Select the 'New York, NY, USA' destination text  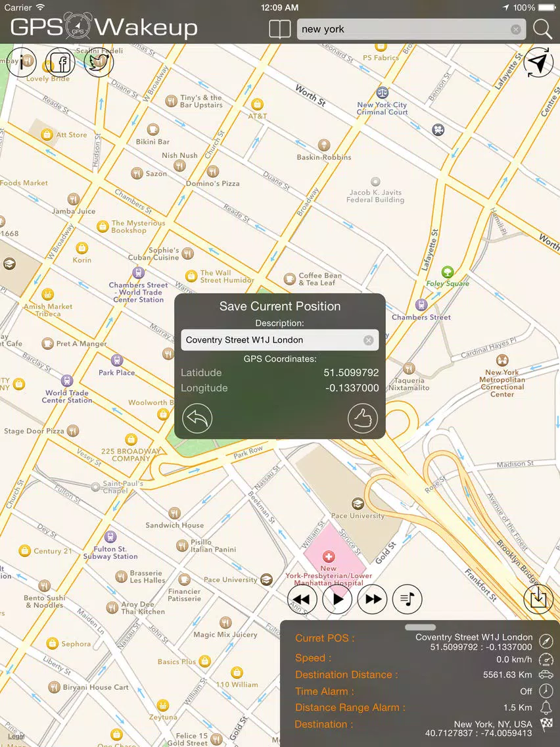(x=493, y=724)
